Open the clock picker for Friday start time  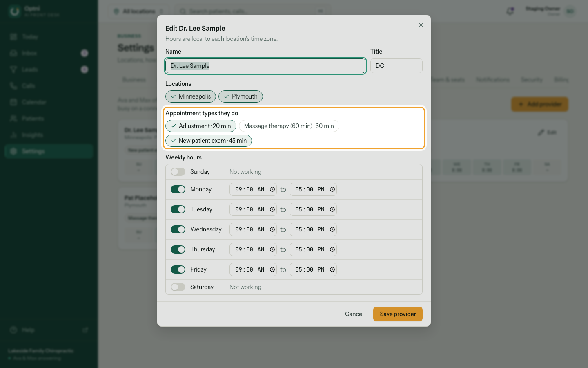[x=272, y=269]
